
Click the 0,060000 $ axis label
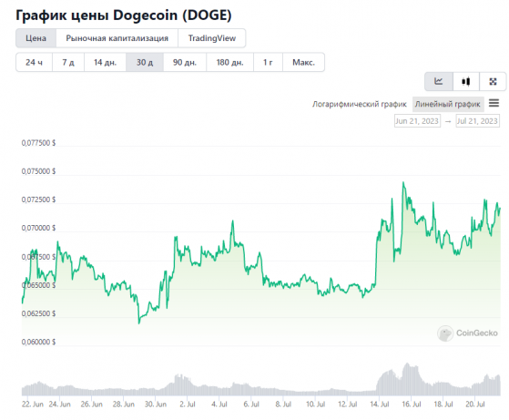[x=38, y=342]
